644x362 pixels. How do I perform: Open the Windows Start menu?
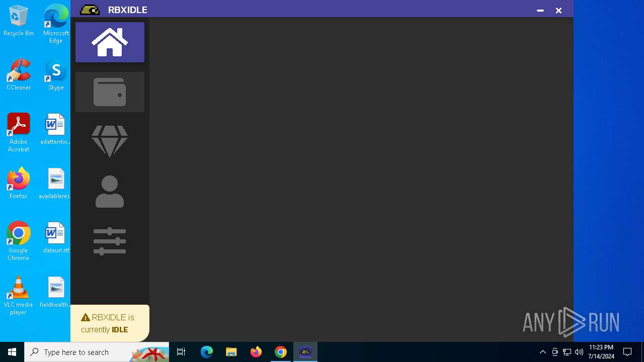12,352
